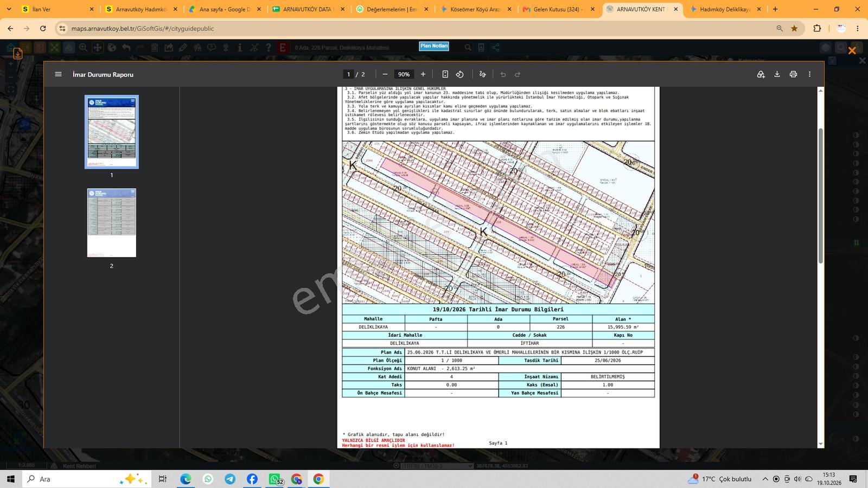Click the PDF vertical scrollbar thumb
This screenshot has height=488, width=868.
click(x=820, y=196)
